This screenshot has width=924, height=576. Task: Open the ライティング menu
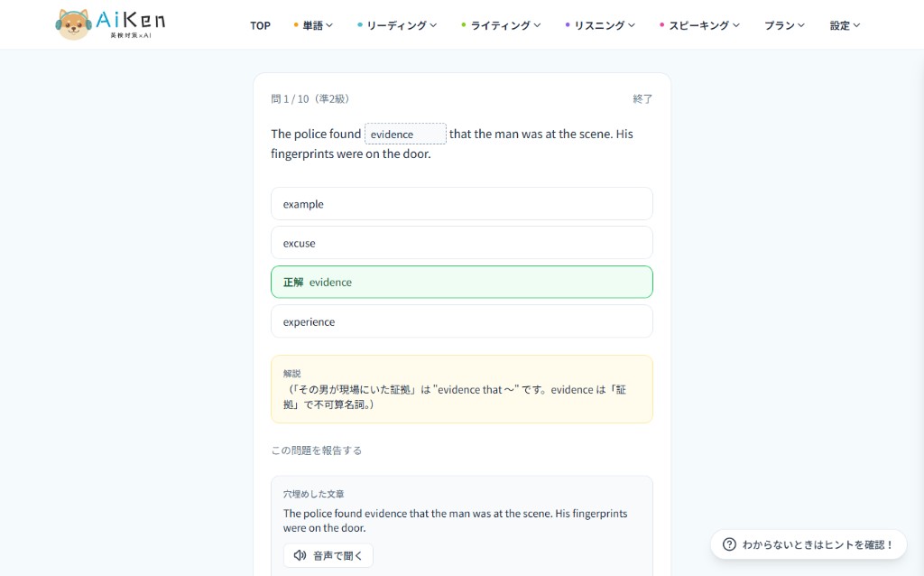(500, 25)
